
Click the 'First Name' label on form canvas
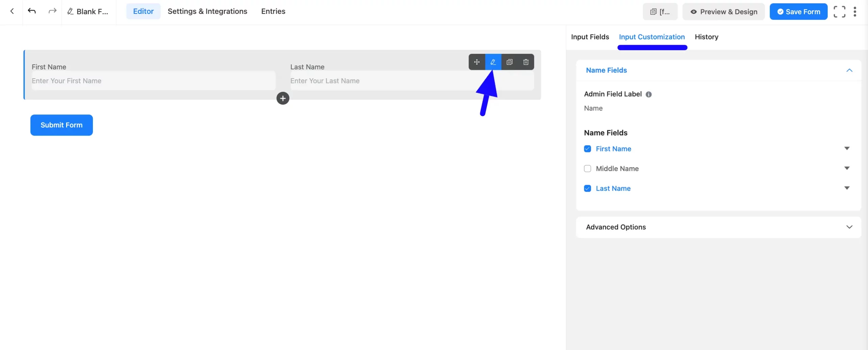[49, 67]
